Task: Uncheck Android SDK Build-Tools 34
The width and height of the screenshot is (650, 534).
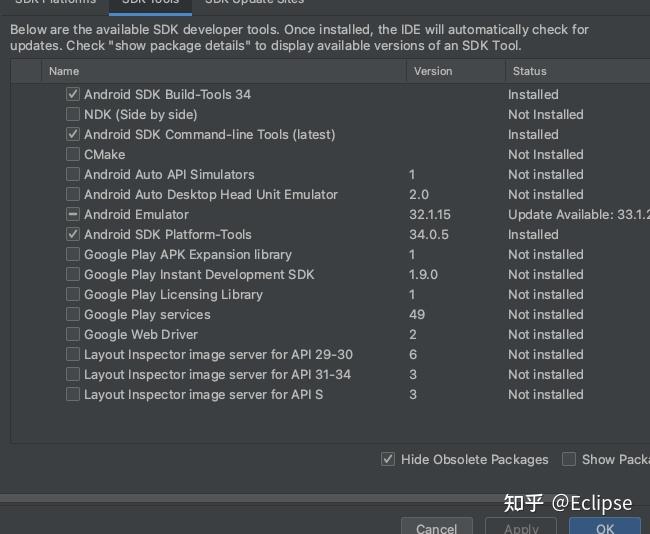Action: point(73,94)
